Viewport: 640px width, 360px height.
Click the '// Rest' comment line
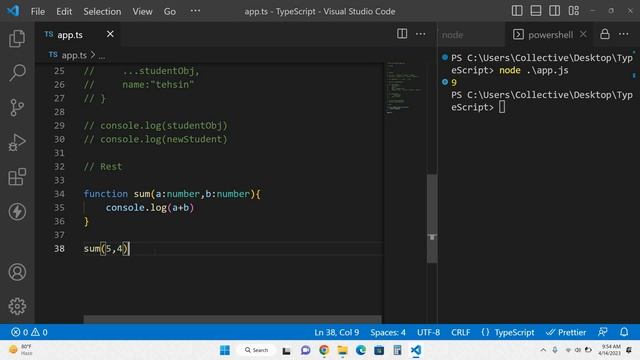coord(103,167)
